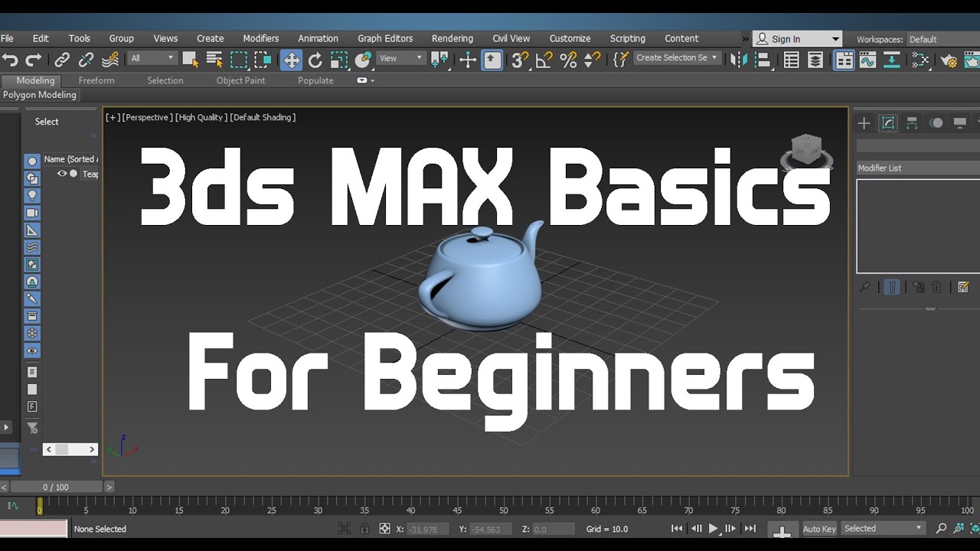
Task: Activate the Select and Link tool
Action: click(x=62, y=60)
